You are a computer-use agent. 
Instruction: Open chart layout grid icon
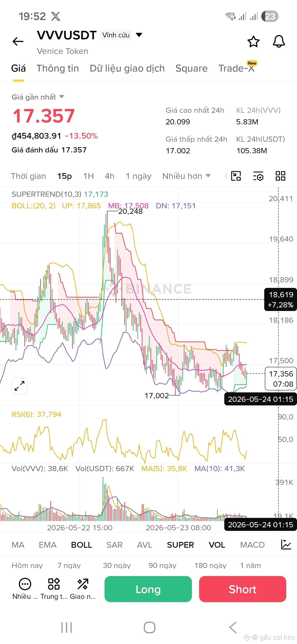[280, 176]
